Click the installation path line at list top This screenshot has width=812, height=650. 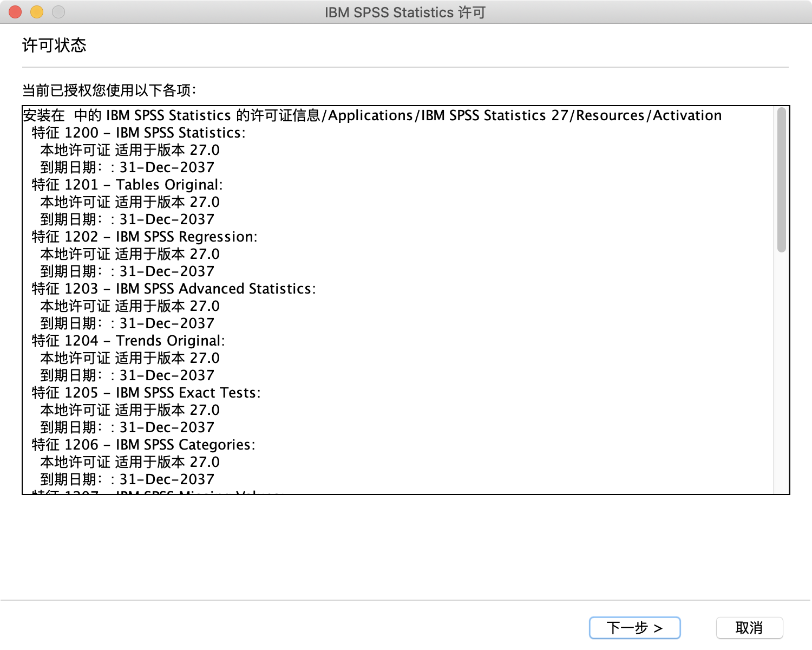(x=372, y=115)
